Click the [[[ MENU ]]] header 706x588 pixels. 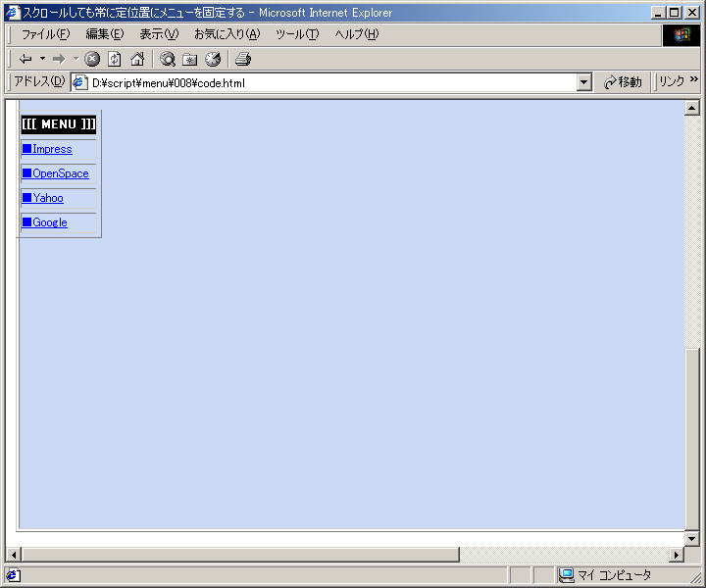pos(59,124)
